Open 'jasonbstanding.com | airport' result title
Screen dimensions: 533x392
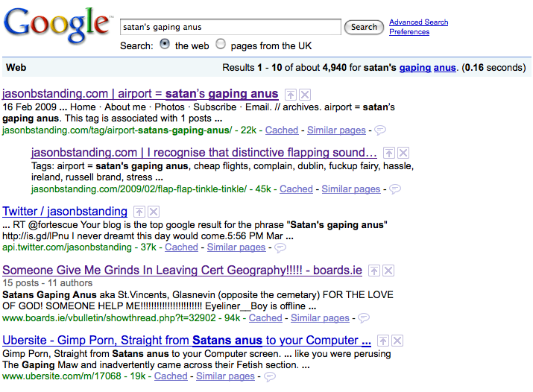tap(140, 94)
